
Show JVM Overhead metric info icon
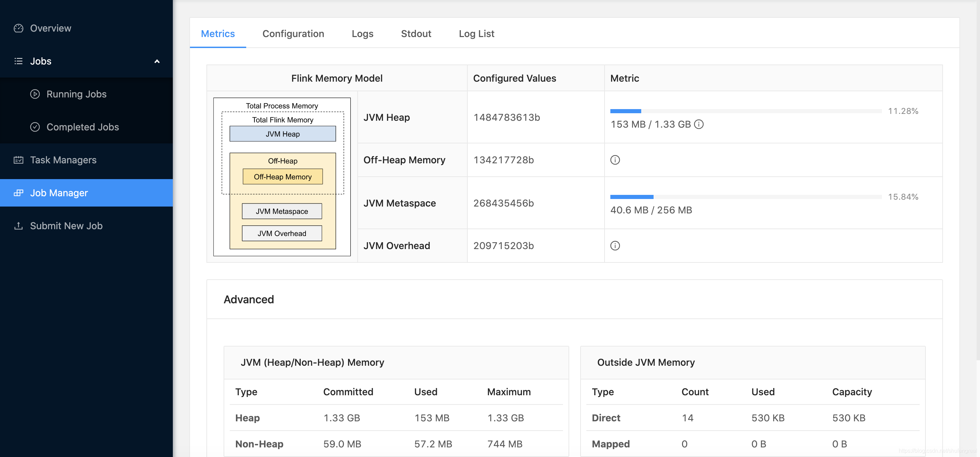(x=616, y=245)
